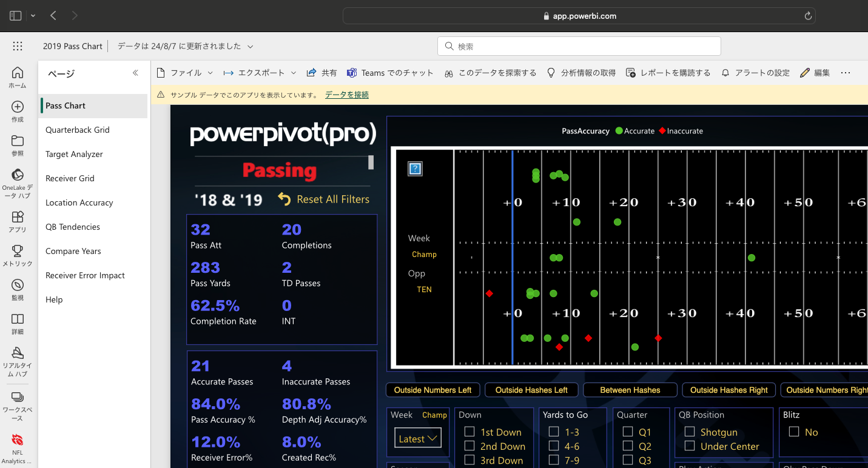Check the Blitz No checkbox
868x468 pixels.
pyautogui.click(x=793, y=432)
